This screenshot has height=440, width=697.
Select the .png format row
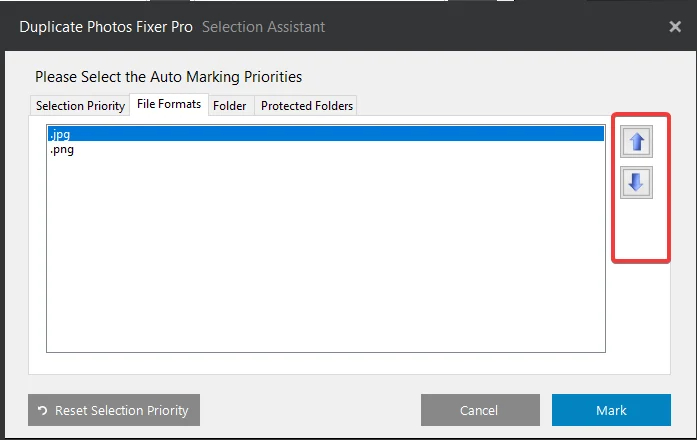tap(325, 149)
